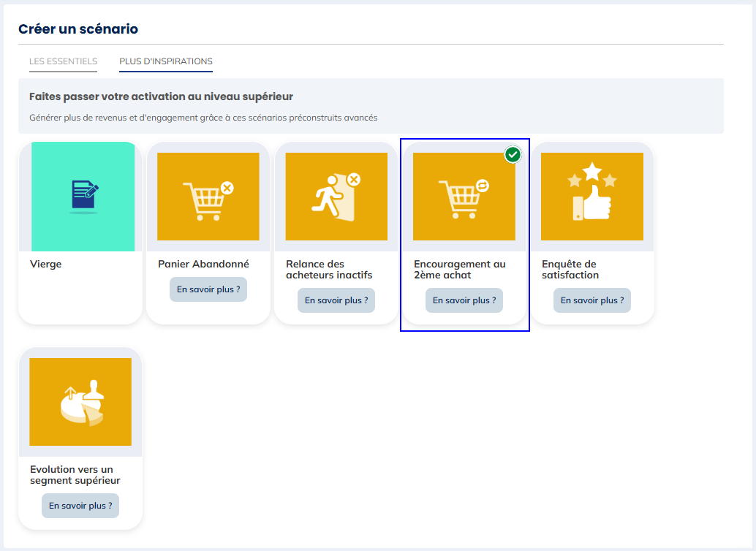The height and width of the screenshot is (551, 756).
Task: Click En savoir plus under Panier Abandonné
Action: pyautogui.click(x=208, y=289)
